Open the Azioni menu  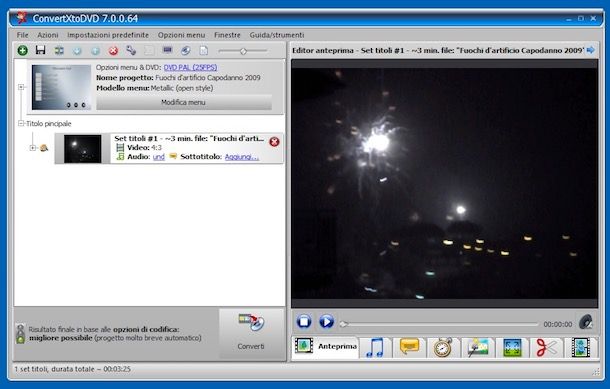(x=48, y=35)
